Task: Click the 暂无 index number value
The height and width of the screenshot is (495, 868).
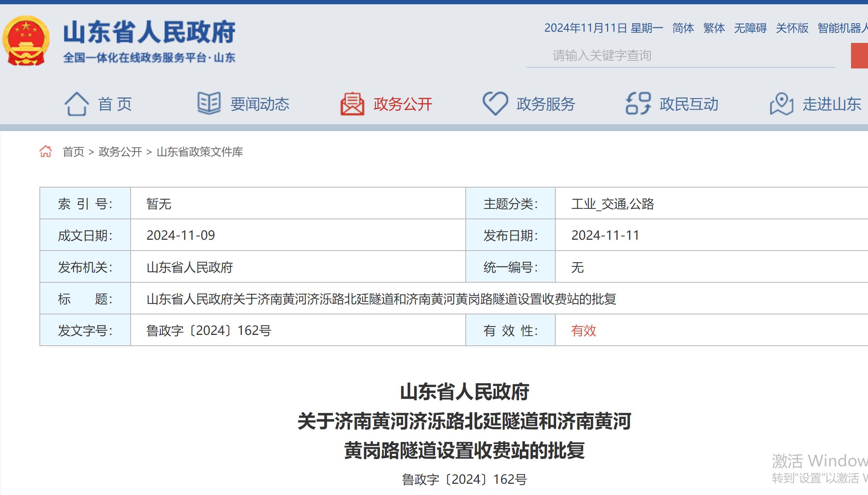Action: click(159, 204)
